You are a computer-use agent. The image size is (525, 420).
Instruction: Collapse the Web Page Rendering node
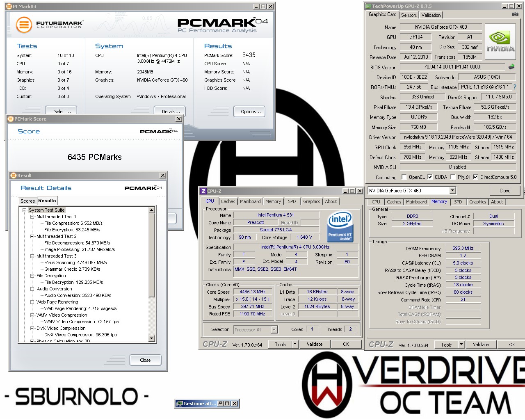pyautogui.click(x=32, y=302)
